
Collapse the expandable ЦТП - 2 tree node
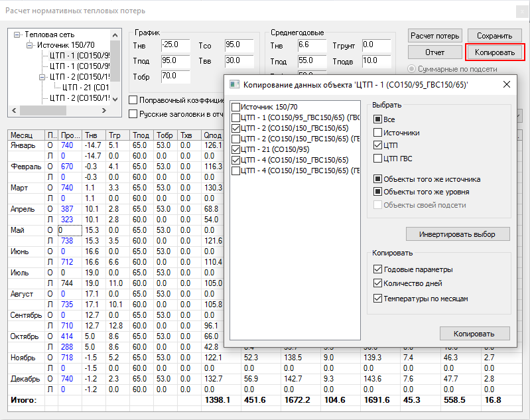42,77
